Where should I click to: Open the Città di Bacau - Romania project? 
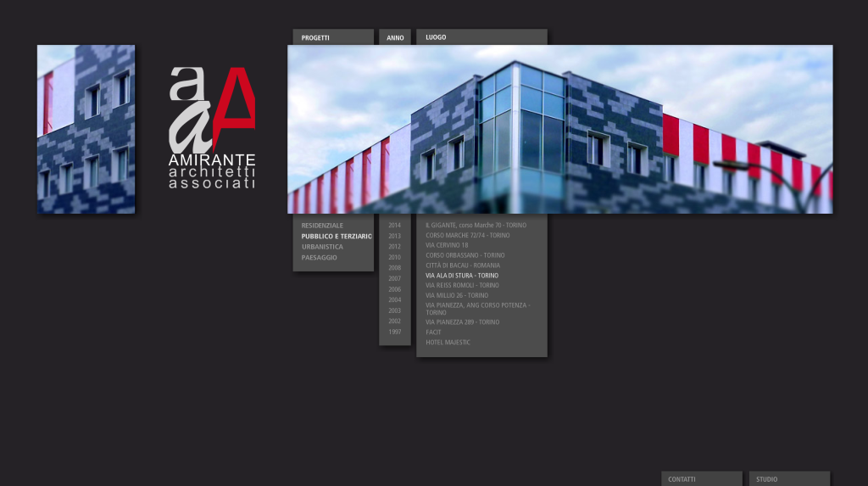(463, 265)
